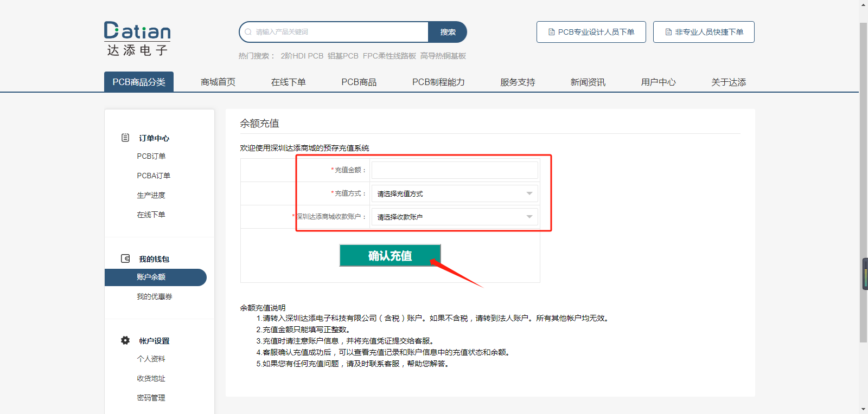Click the 搜索 search button
Viewport: 868px width, 414px height.
click(448, 32)
